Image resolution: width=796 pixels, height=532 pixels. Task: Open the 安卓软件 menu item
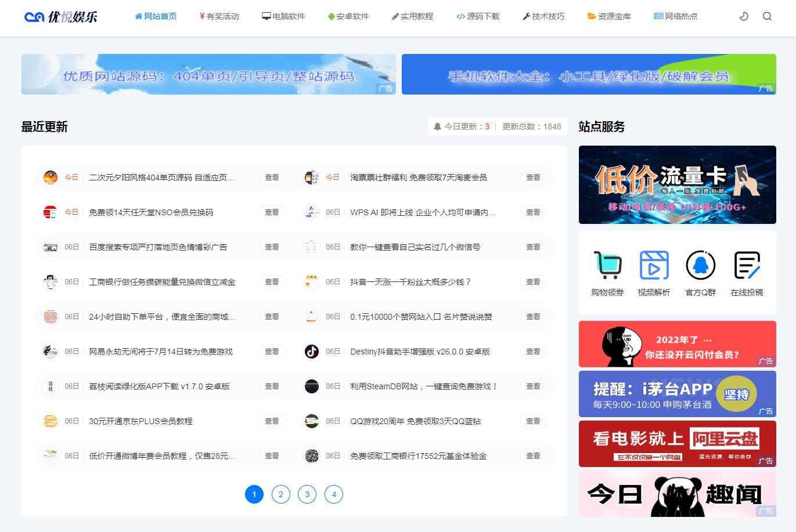(x=348, y=16)
